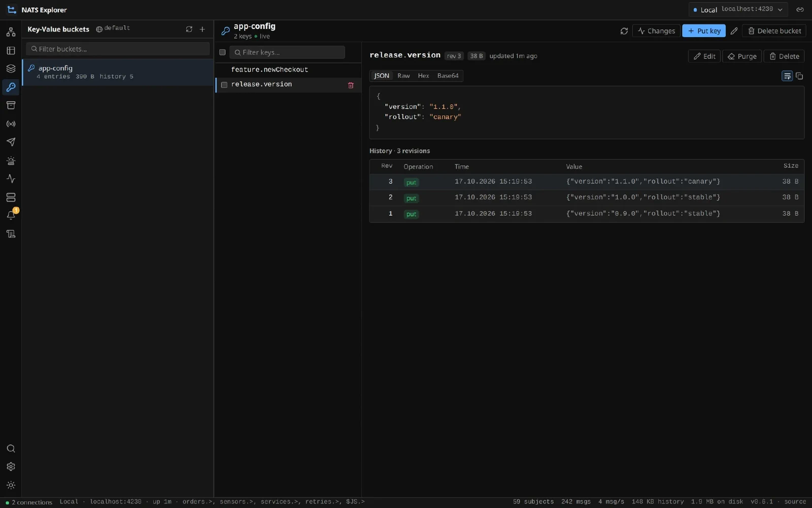Screen dimensions: 812x508
Task: Open the scroll logs sidebar icon
Action: pos(11,234)
